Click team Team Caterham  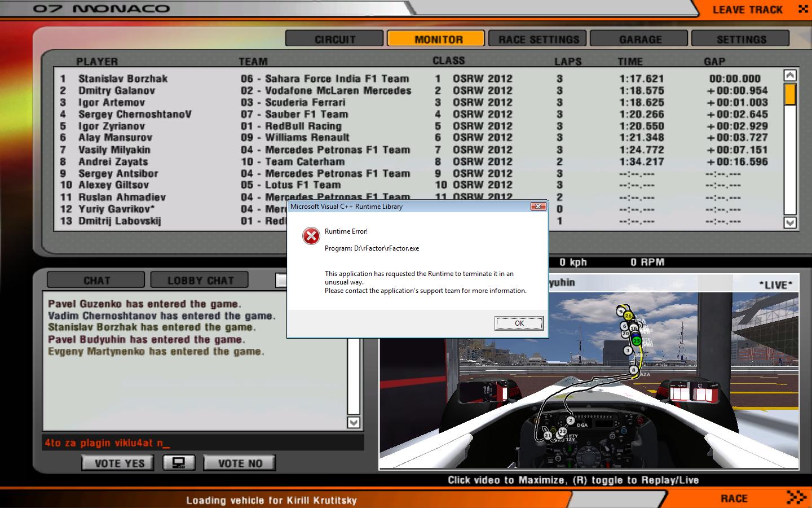tap(293, 161)
